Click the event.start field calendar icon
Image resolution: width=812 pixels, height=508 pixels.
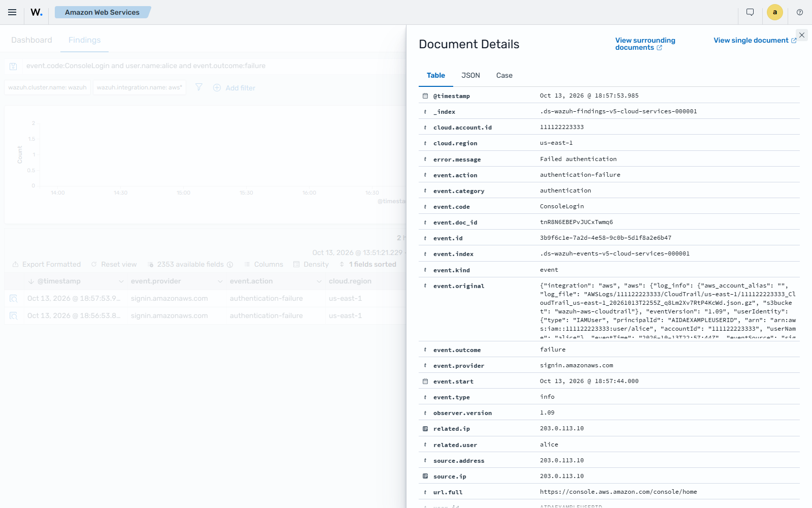pos(425,382)
